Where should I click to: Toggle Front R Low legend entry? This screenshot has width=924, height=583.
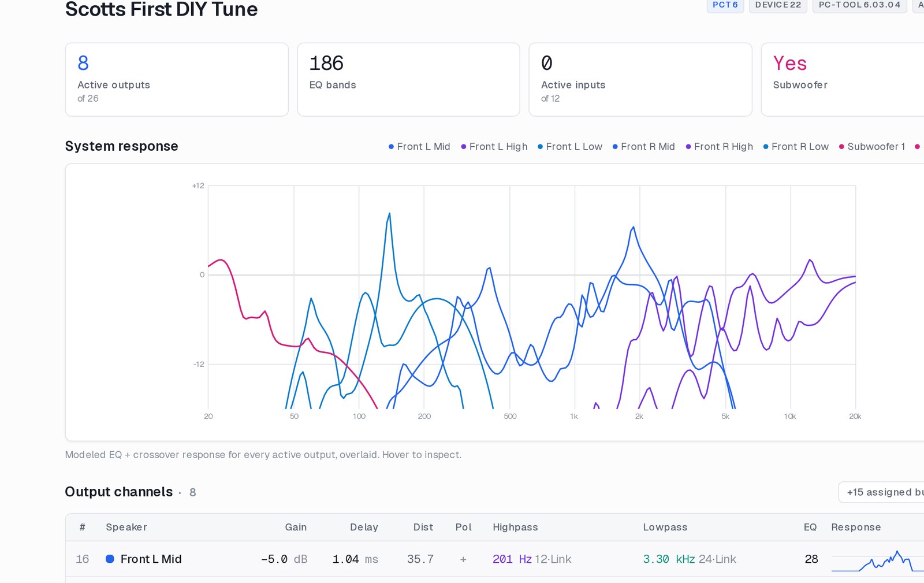(796, 147)
